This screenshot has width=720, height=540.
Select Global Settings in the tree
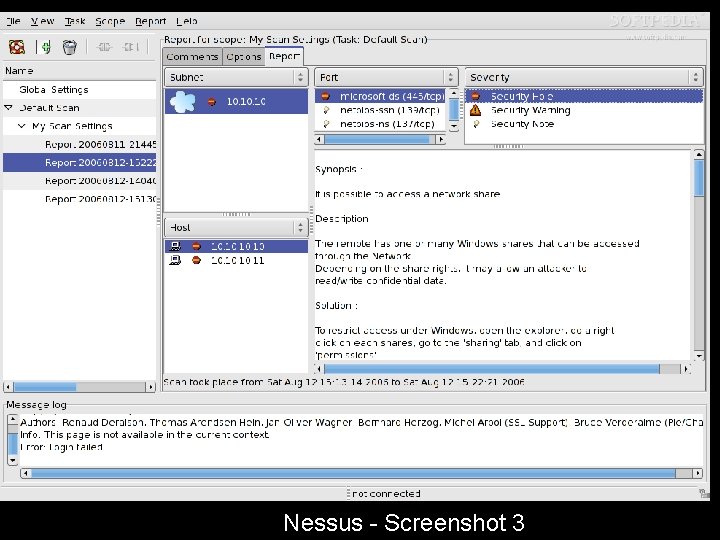point(54,90)
